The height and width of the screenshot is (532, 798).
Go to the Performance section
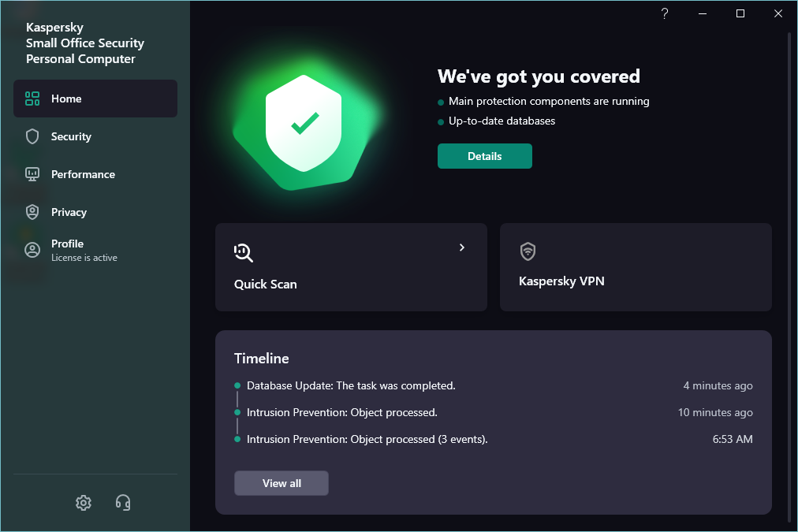[x=83, y=174]
